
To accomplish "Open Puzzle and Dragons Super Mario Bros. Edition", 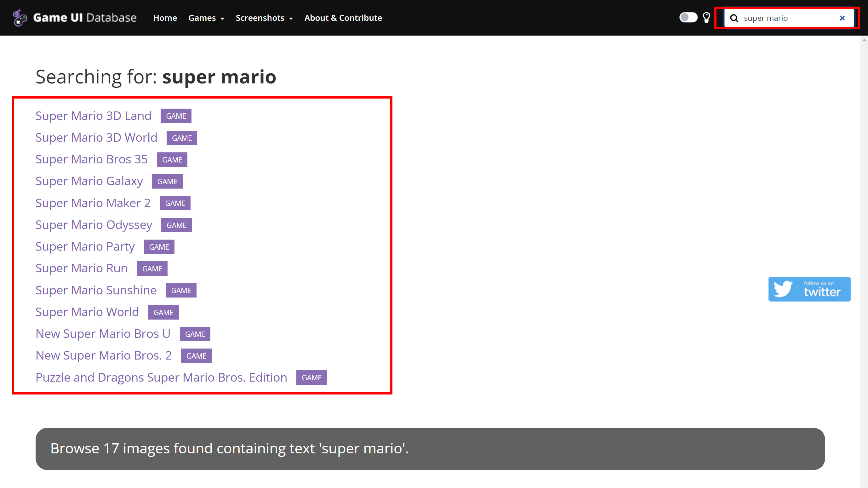I will 161,377.
